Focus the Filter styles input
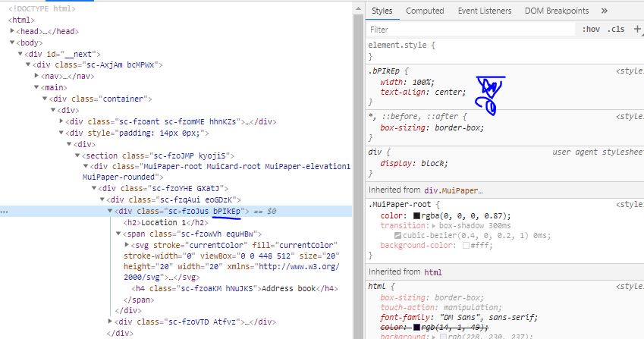The width and height of the screenshot is (644, 339). (x=471, y=30)
